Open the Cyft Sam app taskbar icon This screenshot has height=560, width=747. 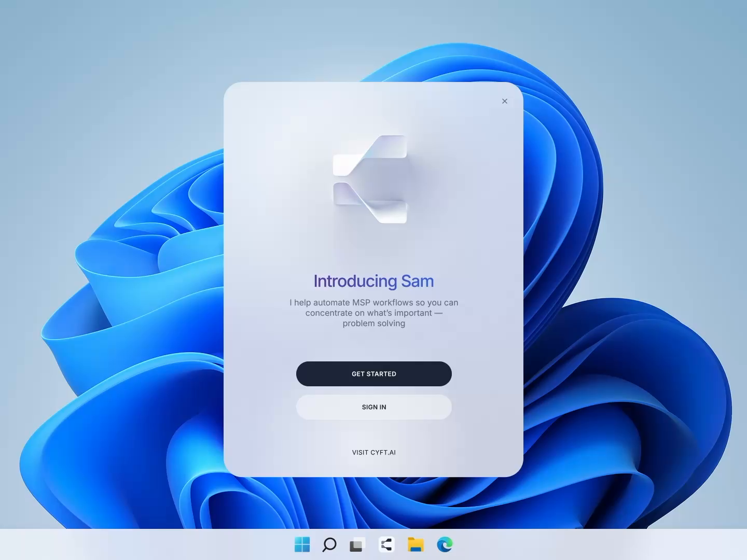click(x=386, y=544)
